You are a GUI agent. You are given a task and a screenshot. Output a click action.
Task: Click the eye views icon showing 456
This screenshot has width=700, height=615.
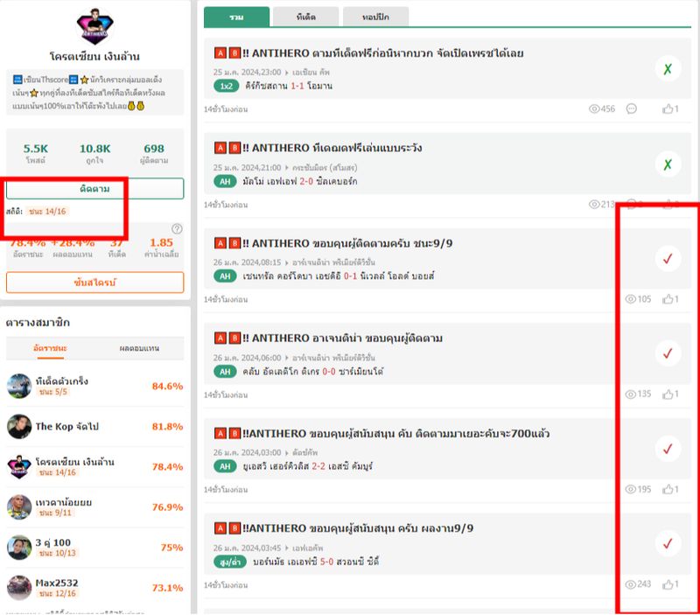(595, 108)
